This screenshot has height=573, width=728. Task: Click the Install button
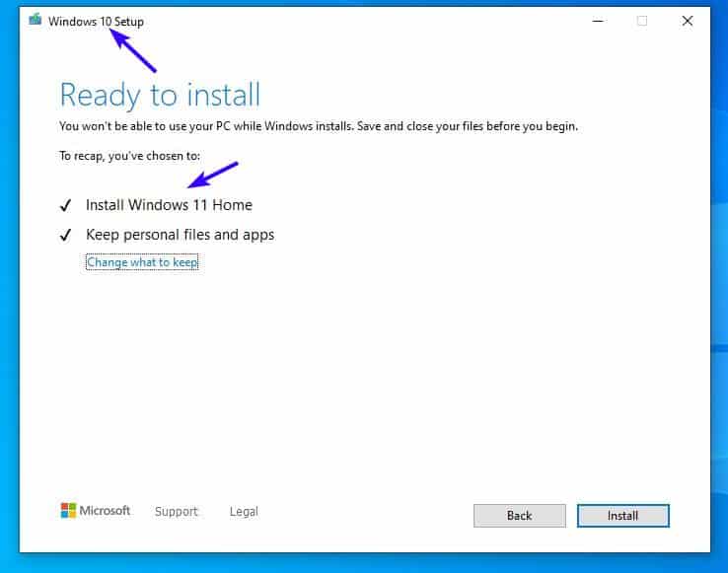point(623,516)
